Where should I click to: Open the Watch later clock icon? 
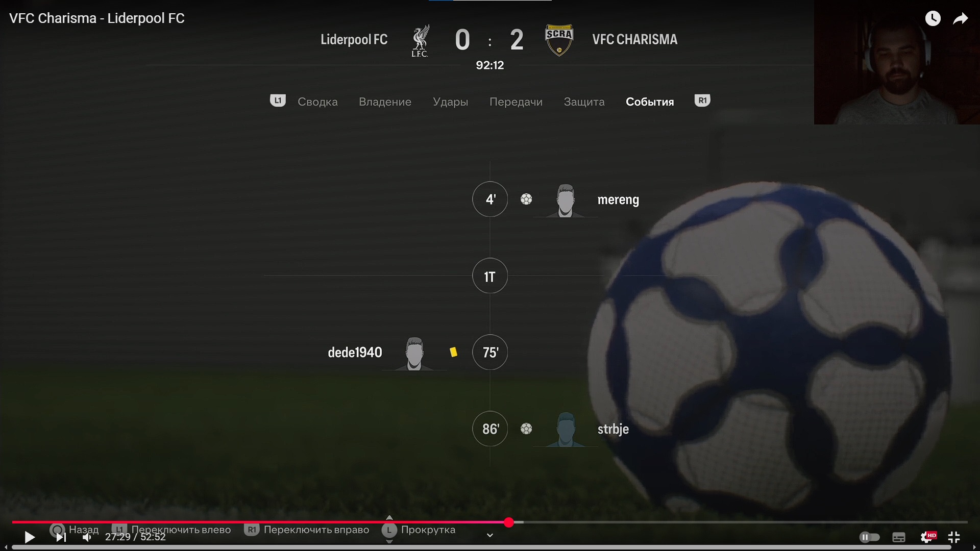[x=933, y=18]
